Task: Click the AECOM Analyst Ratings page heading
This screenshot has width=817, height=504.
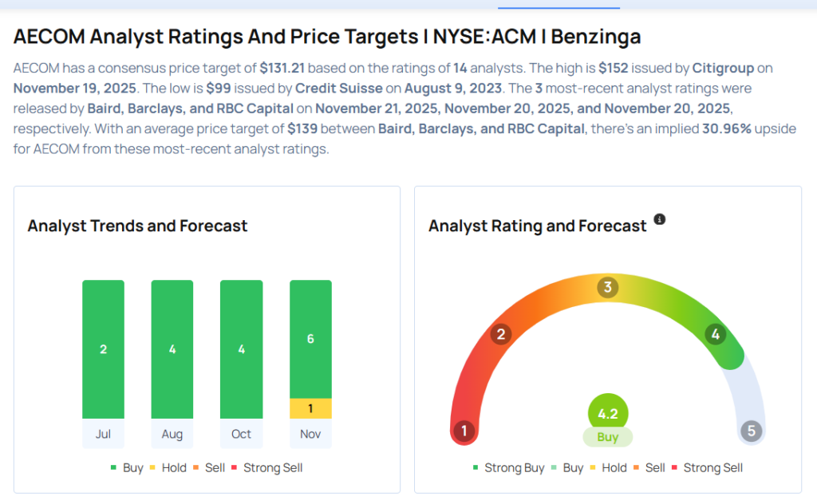Action: click(x=327, y=37)
